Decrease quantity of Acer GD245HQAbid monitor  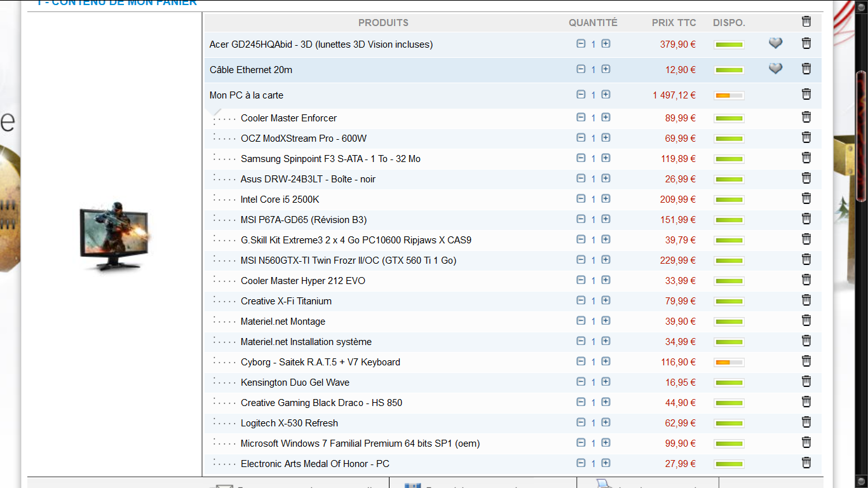click(581, 44)
